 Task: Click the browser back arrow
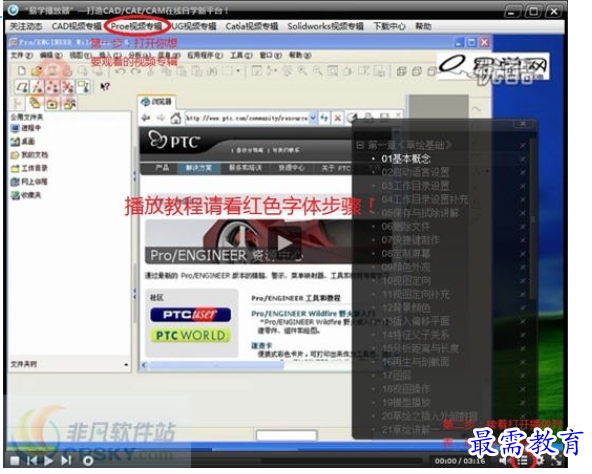[146, 118]
